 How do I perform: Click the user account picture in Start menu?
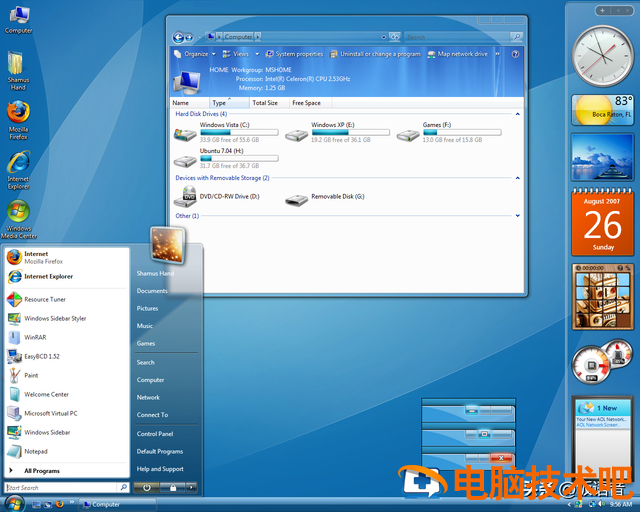pyautogui.click(x=167, y=245)
